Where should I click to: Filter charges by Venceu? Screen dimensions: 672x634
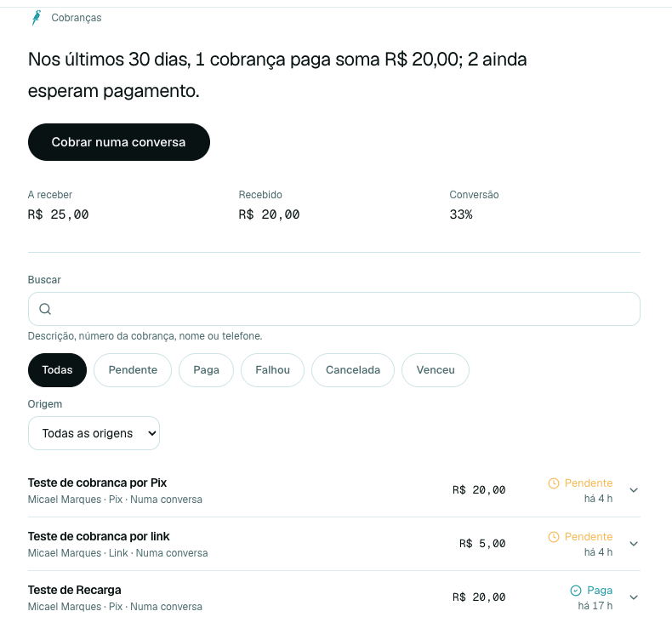pyautogui.click(x=436, y=370)
